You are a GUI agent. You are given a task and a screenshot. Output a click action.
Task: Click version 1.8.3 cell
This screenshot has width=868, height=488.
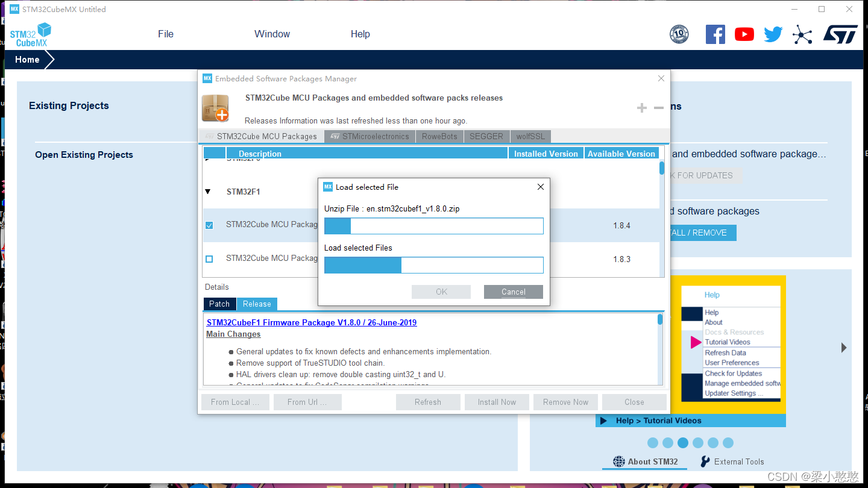(621, 259)
